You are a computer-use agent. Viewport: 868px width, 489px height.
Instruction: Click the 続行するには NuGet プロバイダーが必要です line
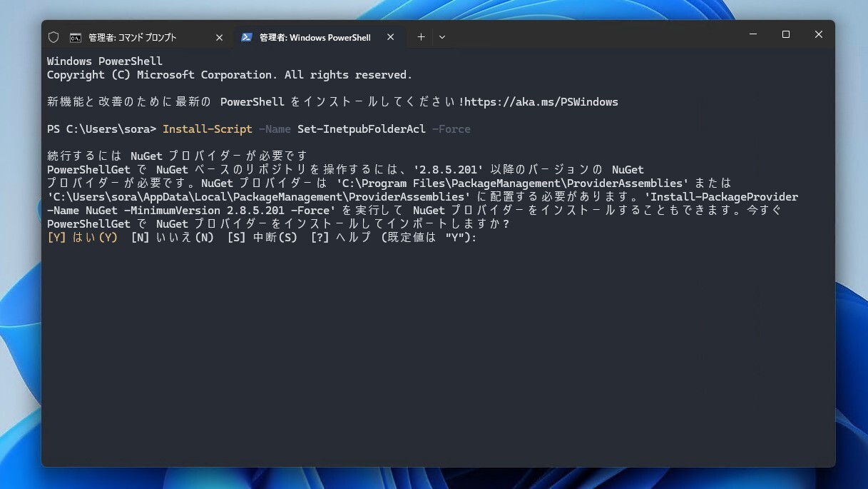click(x=178, y=156)
